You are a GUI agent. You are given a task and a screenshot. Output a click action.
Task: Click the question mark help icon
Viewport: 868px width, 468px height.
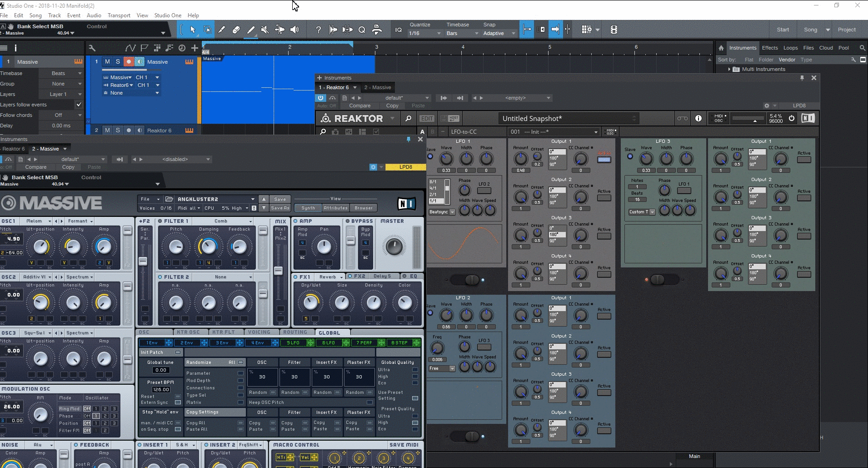point(318,30)
